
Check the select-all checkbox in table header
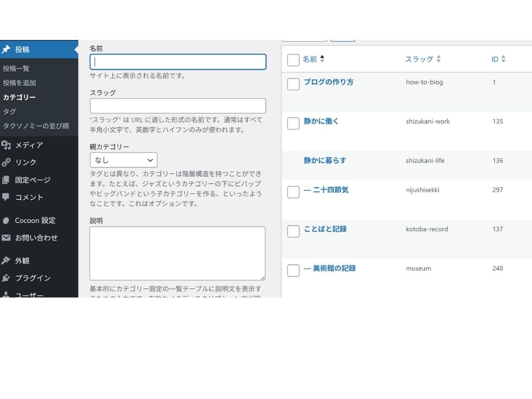(292, 60)
